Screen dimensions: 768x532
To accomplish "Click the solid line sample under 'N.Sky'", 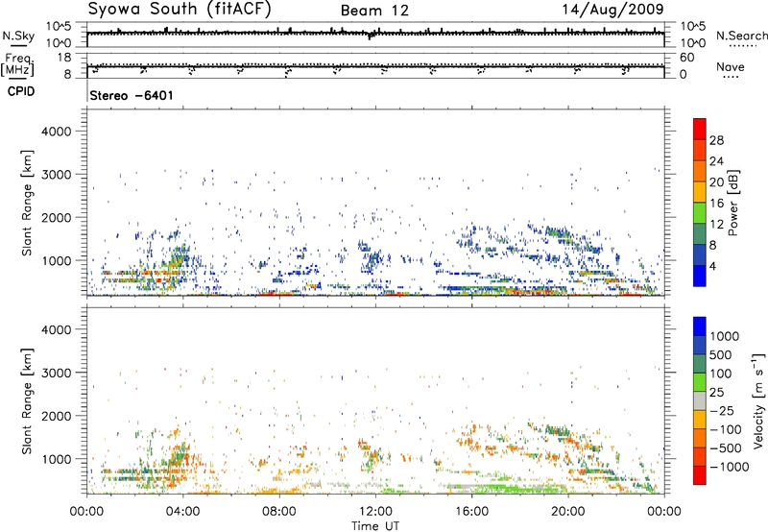I will tap(17, 45).
